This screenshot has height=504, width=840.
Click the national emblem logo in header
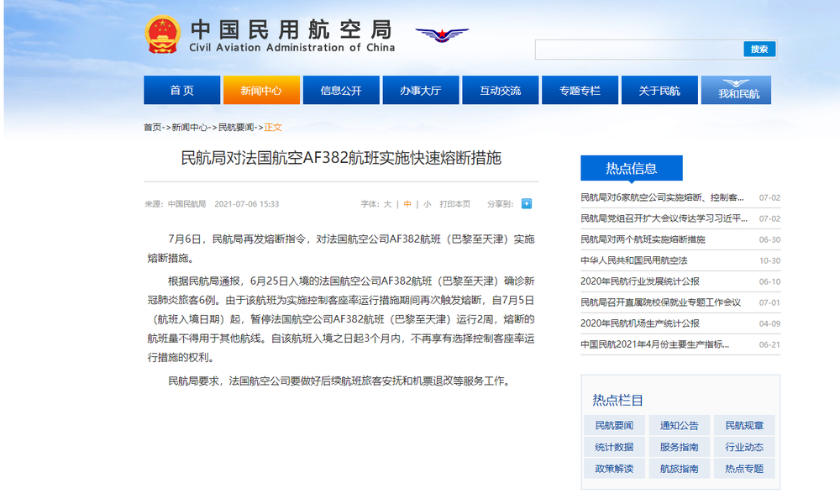coord(162,34)
